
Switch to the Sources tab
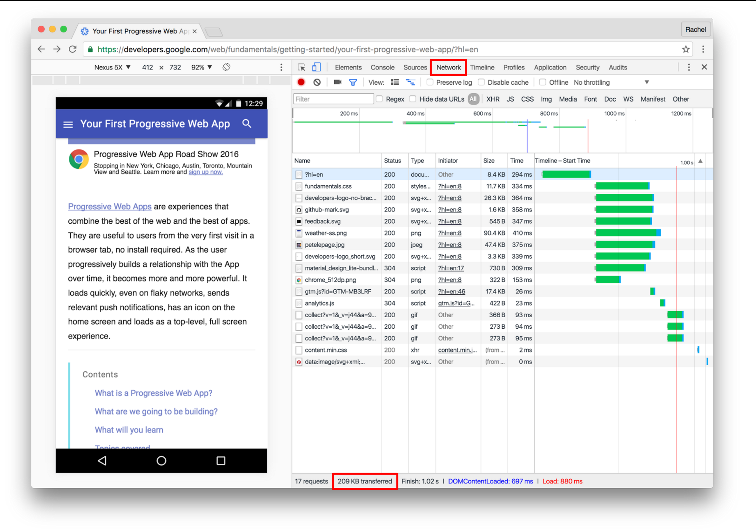point(415,67)
